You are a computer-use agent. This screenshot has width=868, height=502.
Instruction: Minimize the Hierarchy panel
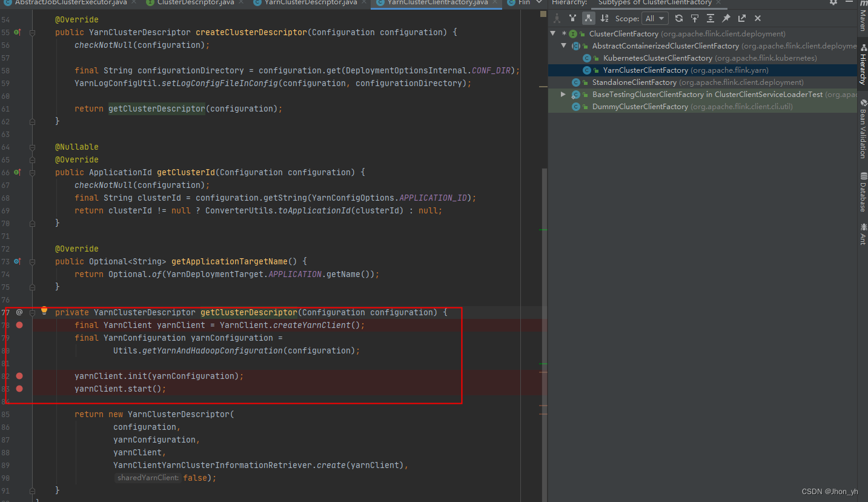849,2
